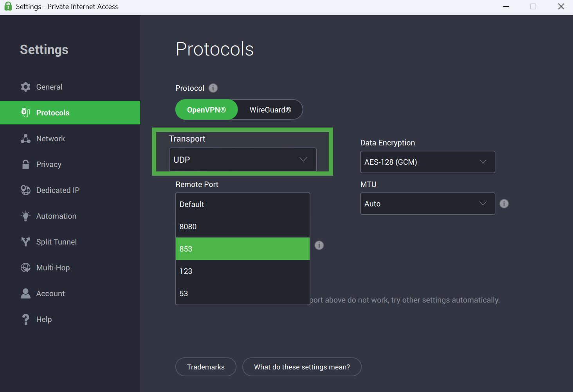Select the OpenVPN protocol option
Viewport: 573px width, 392px height.
point(206,110)
